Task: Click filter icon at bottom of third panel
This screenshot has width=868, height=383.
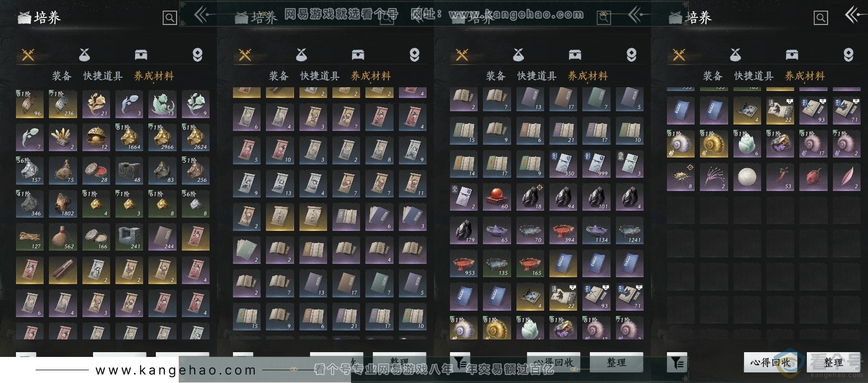Action: (x=460, y=363)
